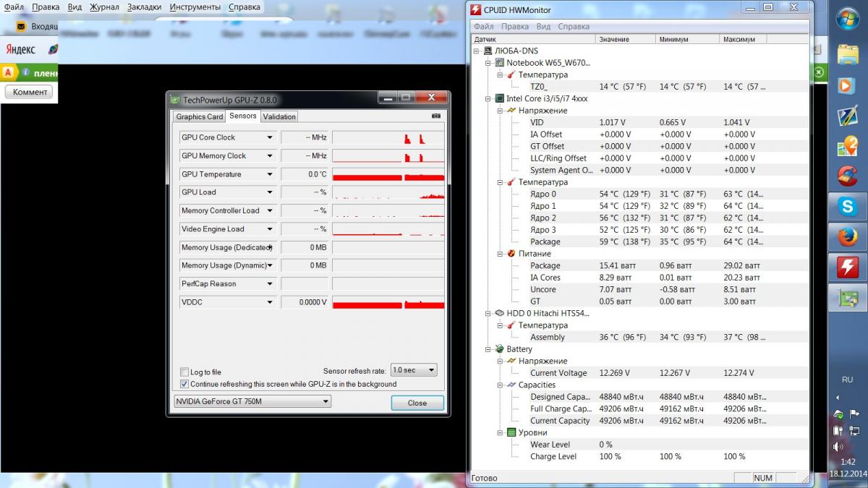
Task: Collapse the Intel Core i3/i5/i7 4xxx node
Action: tap(488, 98)
